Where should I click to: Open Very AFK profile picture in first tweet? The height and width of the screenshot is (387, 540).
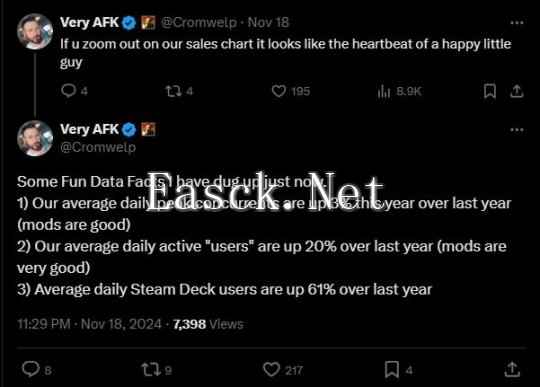(35, 31)
